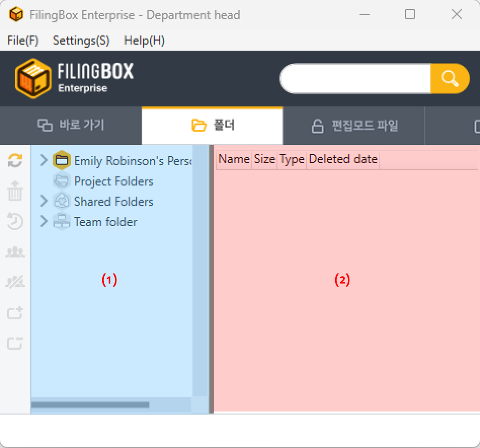Expand the Shared Folders tree node

pos(44,201)
